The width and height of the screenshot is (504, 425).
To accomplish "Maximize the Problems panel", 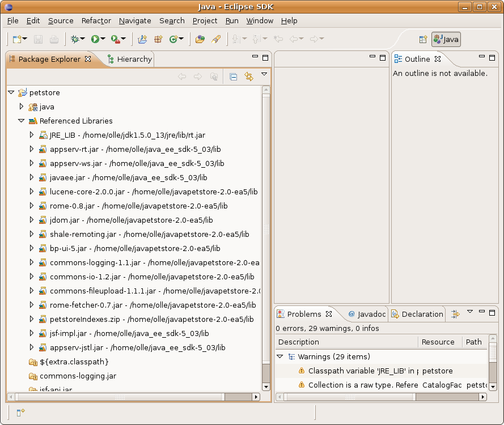I will click(492, 313).
